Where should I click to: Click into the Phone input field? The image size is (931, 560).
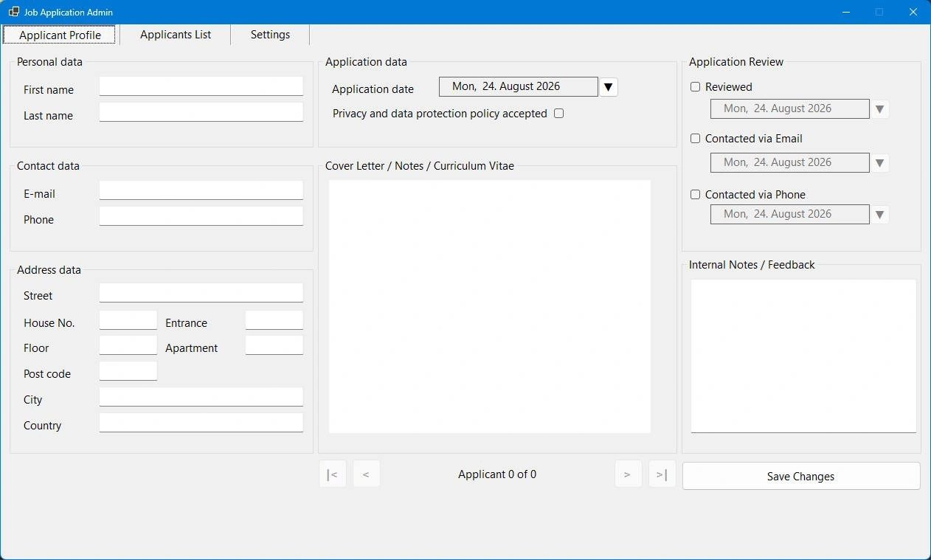tap(201, 216)
